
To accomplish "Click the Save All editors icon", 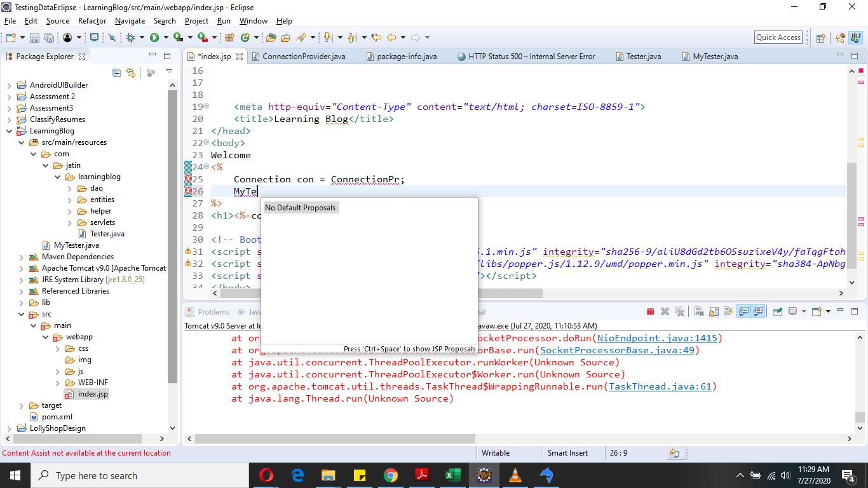I will (x=49, y=37).
